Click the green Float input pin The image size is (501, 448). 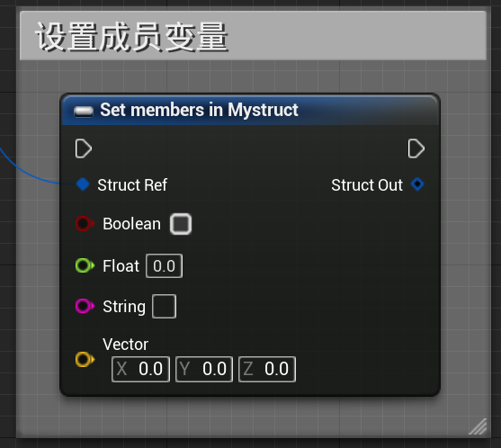tap(85, 265)
